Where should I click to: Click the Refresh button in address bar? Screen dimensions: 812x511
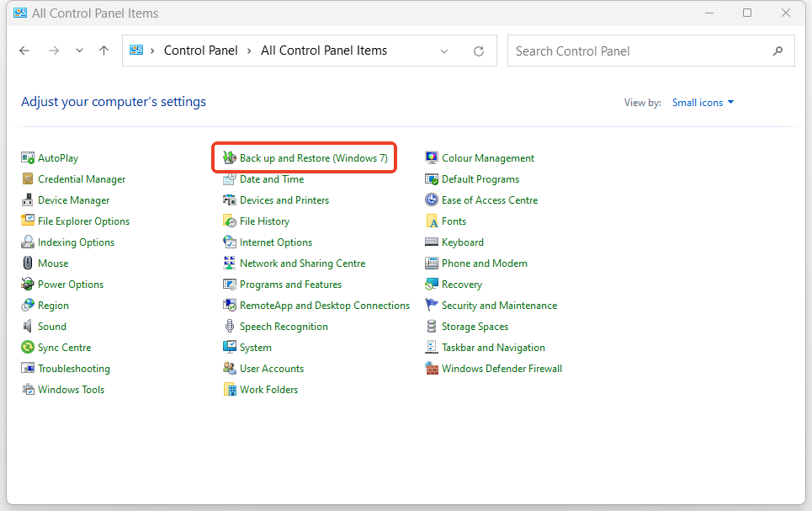[x=478, y=51]
